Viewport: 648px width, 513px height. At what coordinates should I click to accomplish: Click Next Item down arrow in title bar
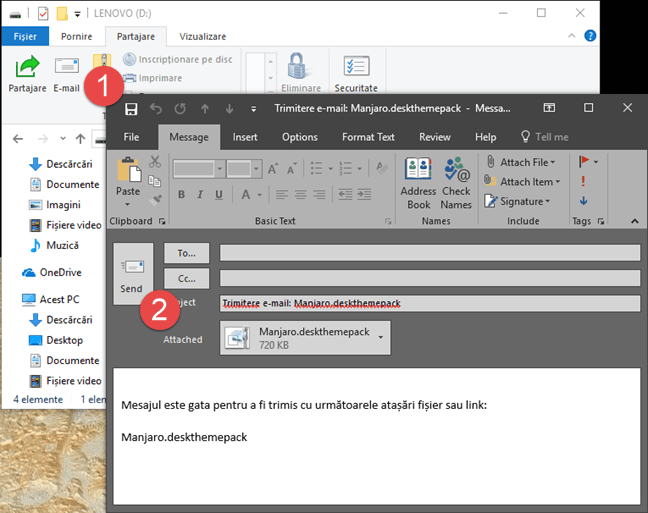(229, 109)
